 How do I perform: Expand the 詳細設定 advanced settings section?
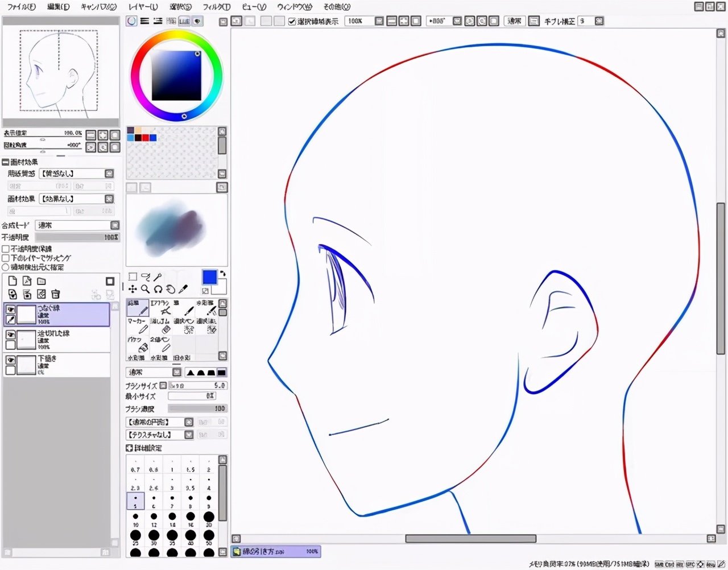[x=129, y=448]
